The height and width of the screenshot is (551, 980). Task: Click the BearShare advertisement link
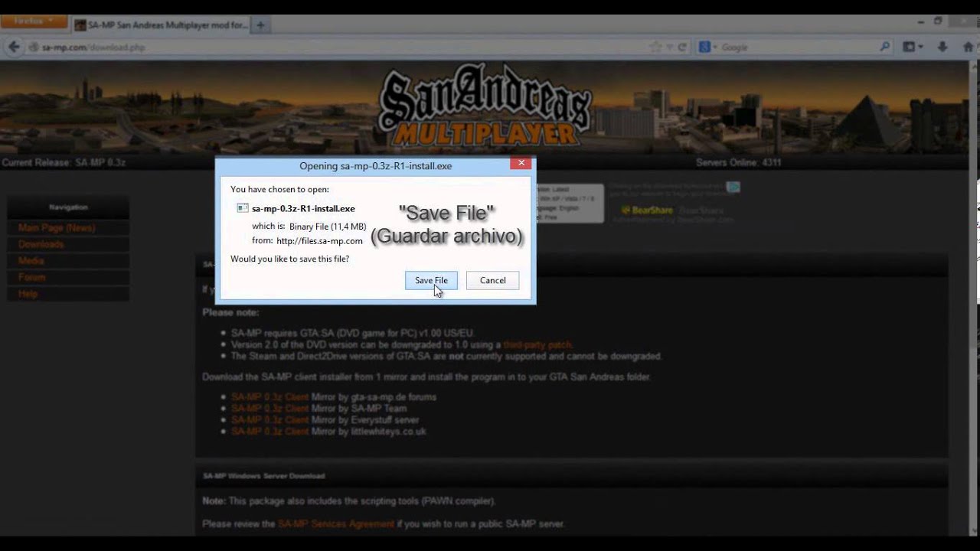[x=646, y=210]
